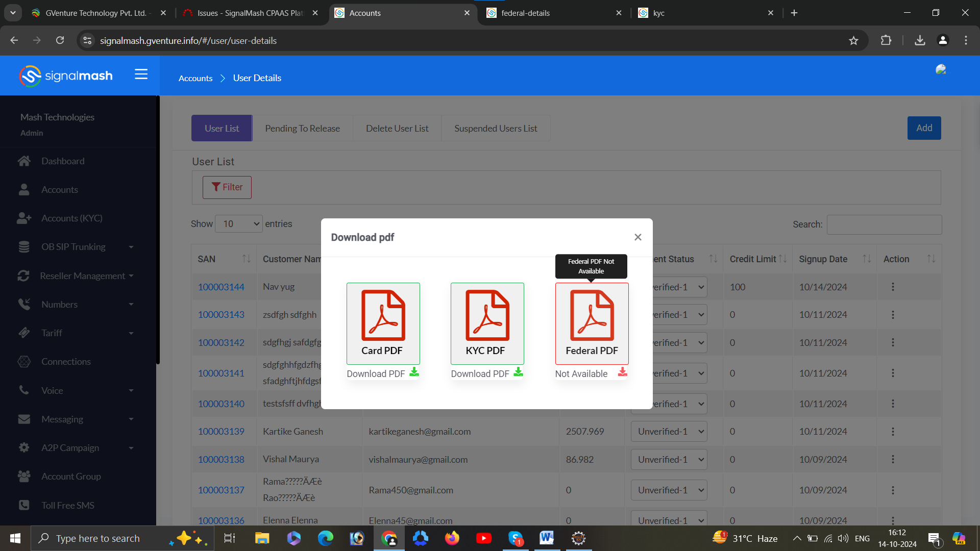The height and width of the screenshot is (551, 980).
Task: Switch to Suspended Users List tab
Action: 496,129
